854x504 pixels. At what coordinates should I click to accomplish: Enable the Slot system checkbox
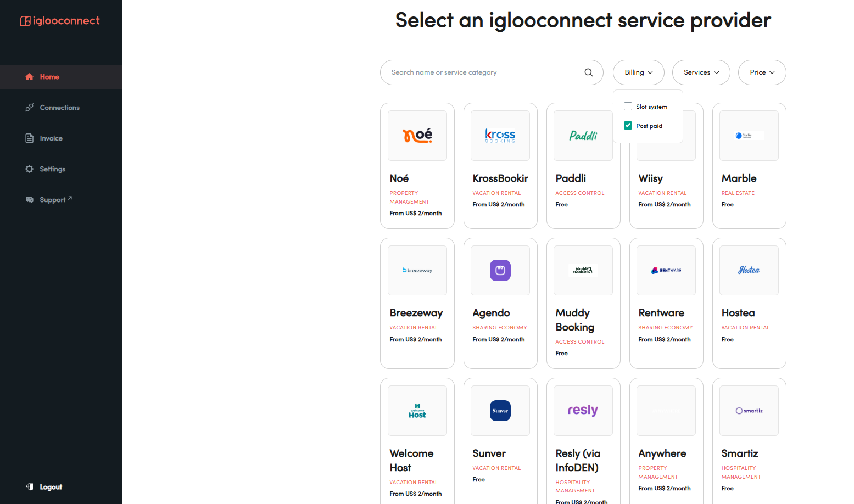(x=628, y=107)
